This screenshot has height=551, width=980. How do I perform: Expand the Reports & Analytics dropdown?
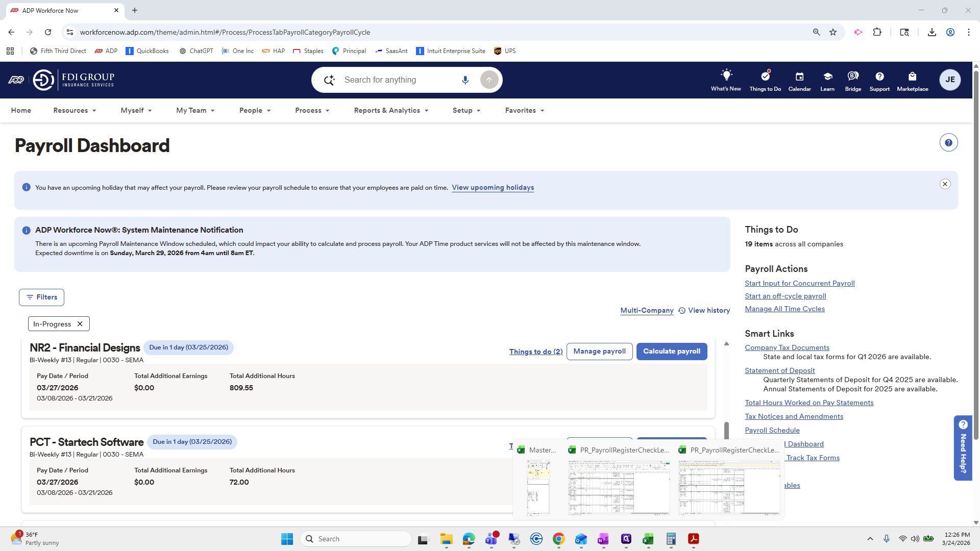[x=391, y=111]
